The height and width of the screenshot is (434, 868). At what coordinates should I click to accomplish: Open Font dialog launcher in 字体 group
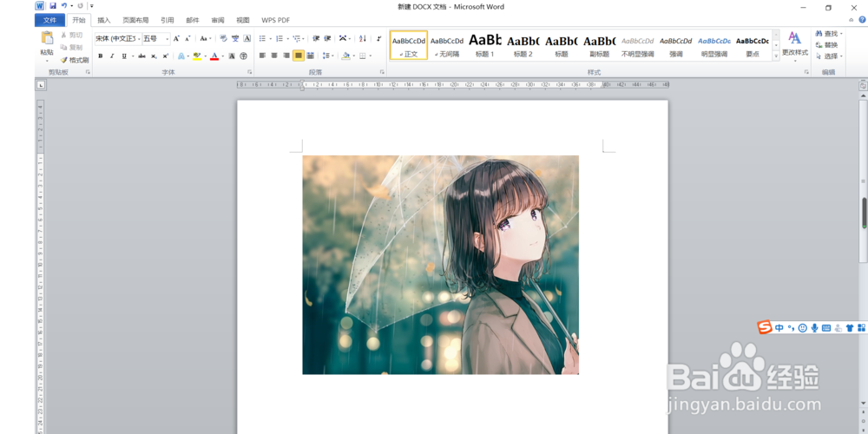(250, 72)
